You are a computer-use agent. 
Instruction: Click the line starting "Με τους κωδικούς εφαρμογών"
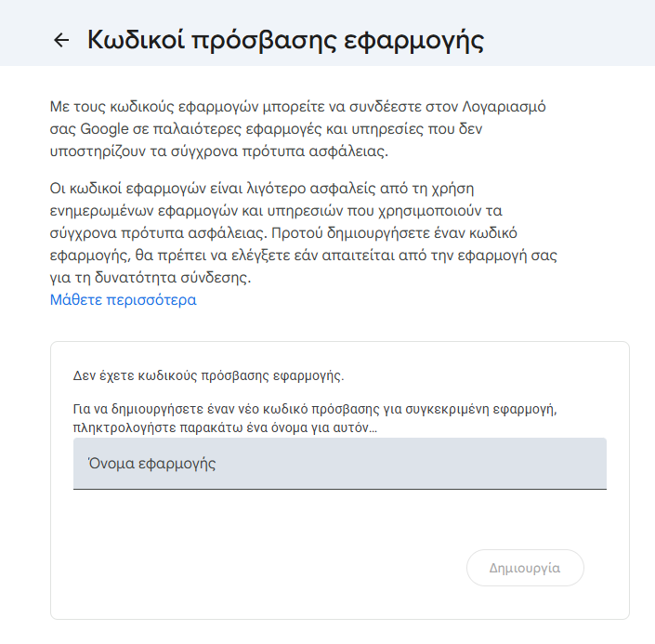297,106
